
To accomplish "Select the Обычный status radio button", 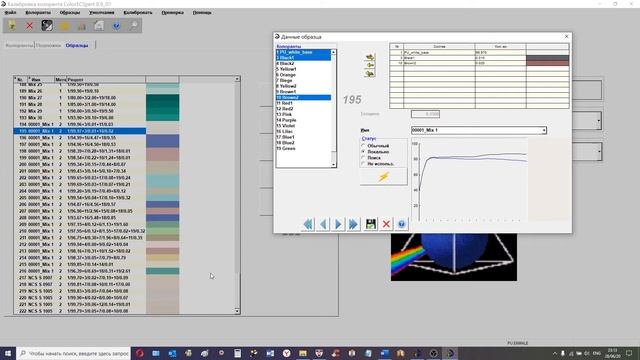I will pos(363,146).
